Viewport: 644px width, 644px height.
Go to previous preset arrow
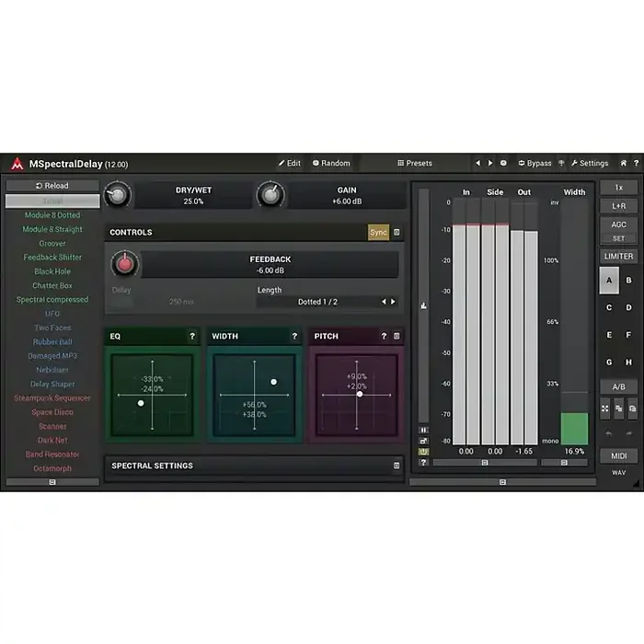point(477,163)
